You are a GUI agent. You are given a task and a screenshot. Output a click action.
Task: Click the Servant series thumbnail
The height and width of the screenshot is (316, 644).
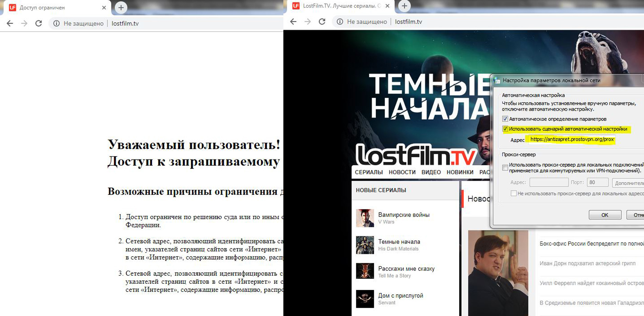point(365,299)
